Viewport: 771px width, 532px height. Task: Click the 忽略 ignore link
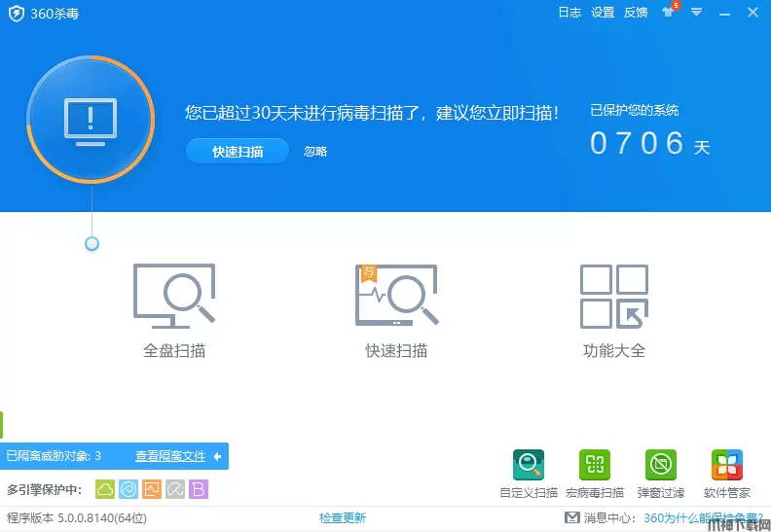315,152
